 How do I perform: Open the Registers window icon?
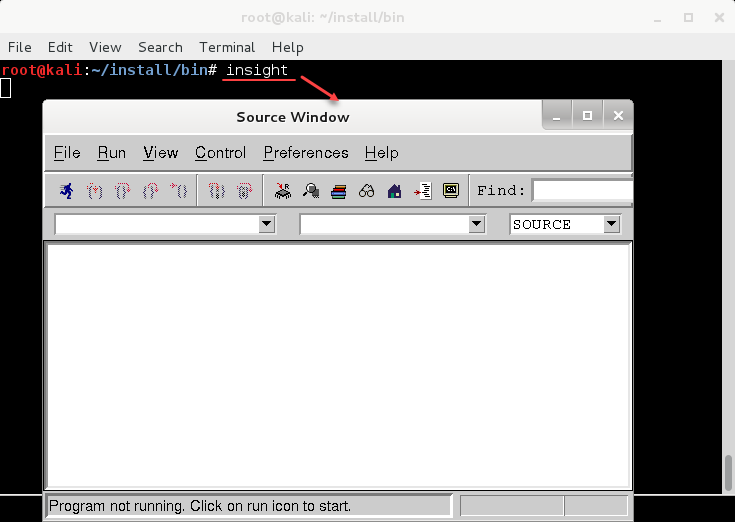(x=283, y=191)
